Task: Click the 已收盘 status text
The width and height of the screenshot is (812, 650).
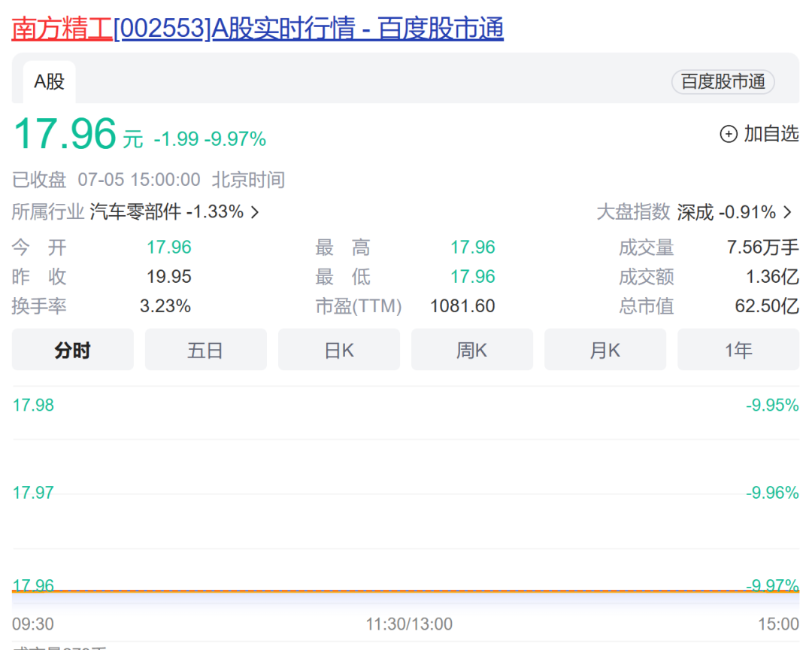Action: (39, 180)
